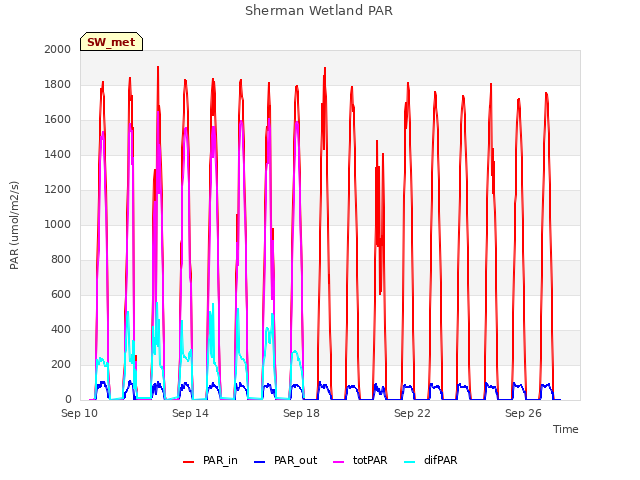Click the Sep 26 x-axis tick label

[523, 413]
